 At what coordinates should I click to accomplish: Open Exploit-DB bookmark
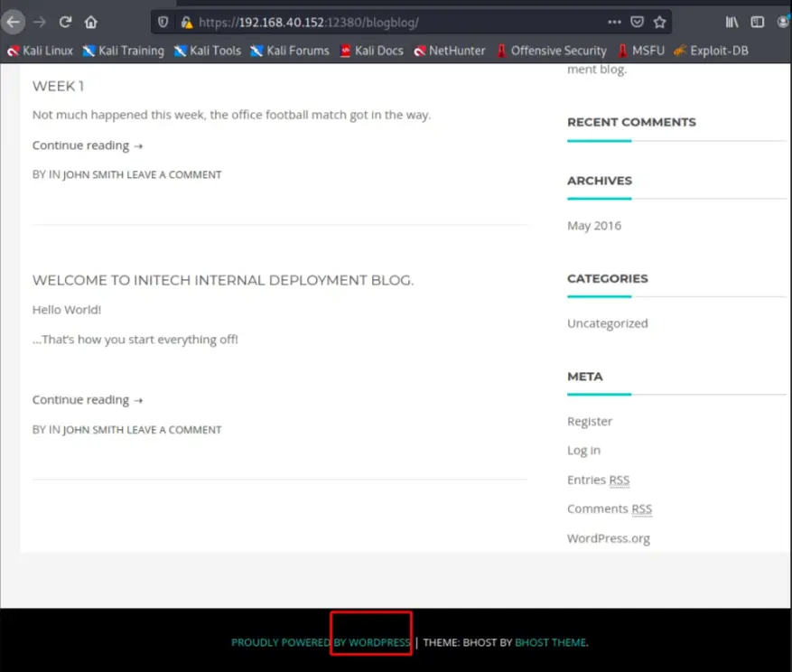pos(712,51)
